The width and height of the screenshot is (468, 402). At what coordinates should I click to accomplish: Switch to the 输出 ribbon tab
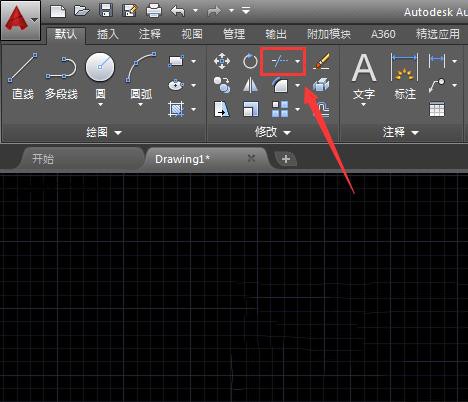point(276,34)
